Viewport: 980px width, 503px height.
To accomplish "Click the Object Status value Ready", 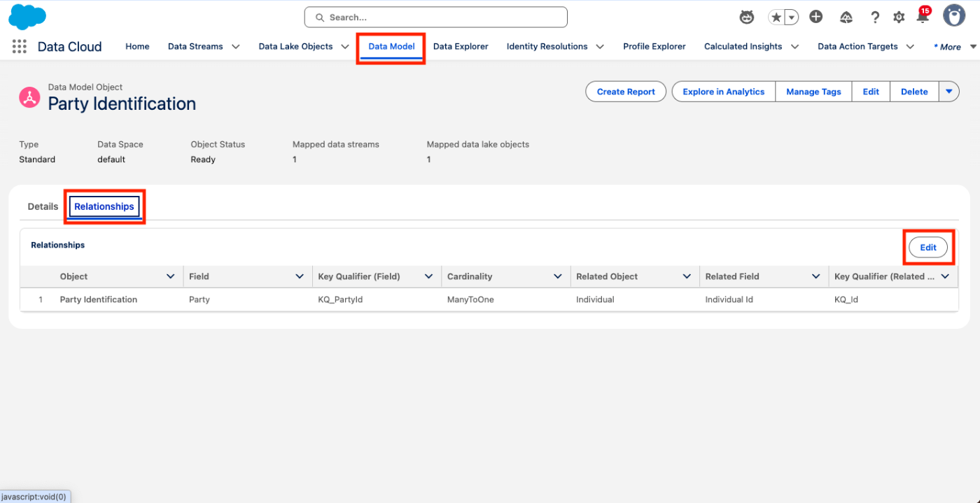I will (x=203, y=160).
